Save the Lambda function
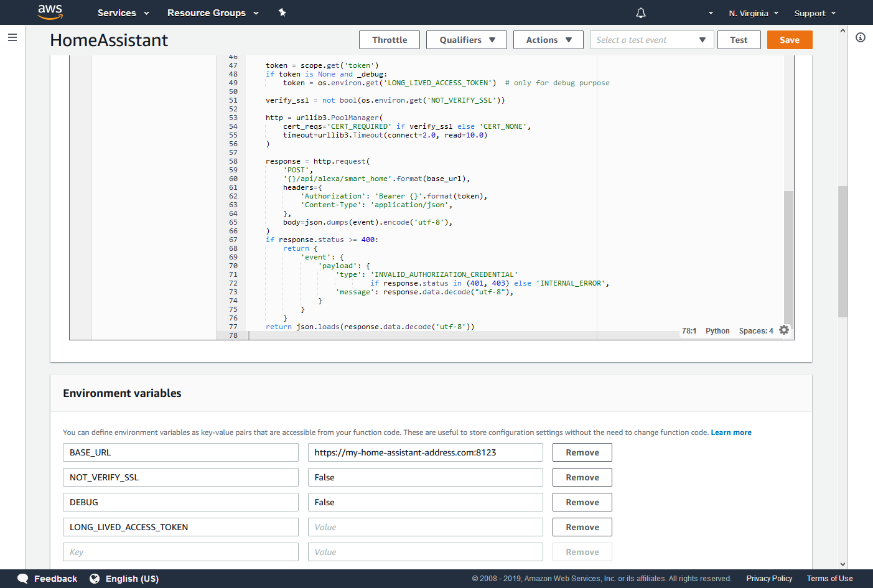The width and height of the screenshot is (873, 588). [790, 40]
